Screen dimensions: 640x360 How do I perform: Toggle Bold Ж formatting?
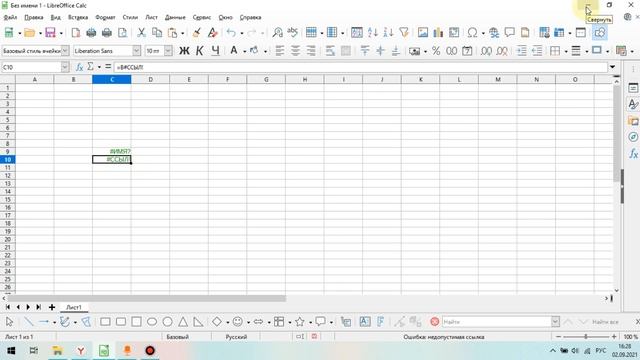(184, 51)
